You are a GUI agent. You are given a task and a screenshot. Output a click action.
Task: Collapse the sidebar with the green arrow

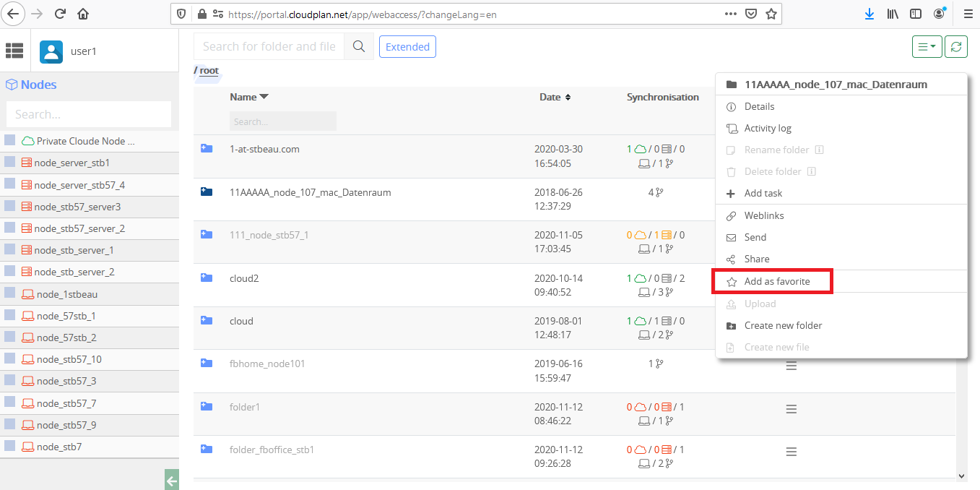[x=171, y=480]
